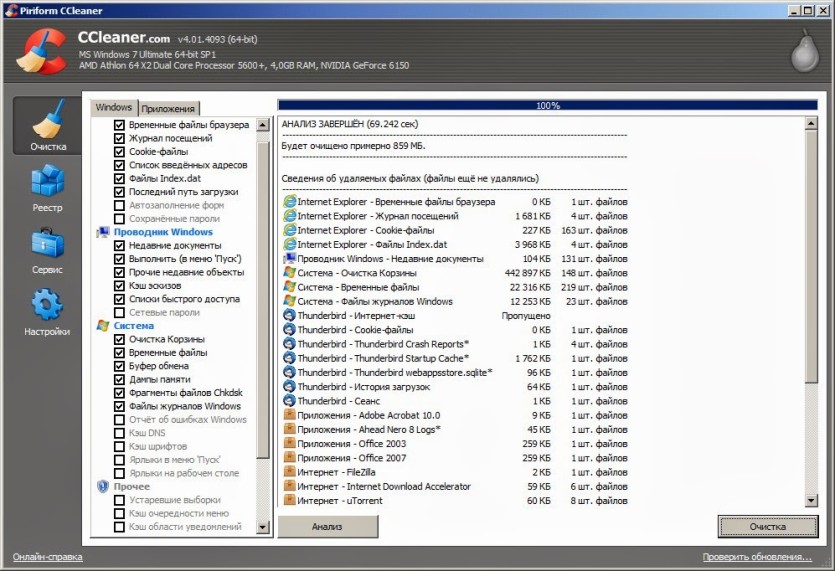Uncheck Журнал посещений checkbox
This screenshot has width=835, height=571.
(x=119, y=138)
